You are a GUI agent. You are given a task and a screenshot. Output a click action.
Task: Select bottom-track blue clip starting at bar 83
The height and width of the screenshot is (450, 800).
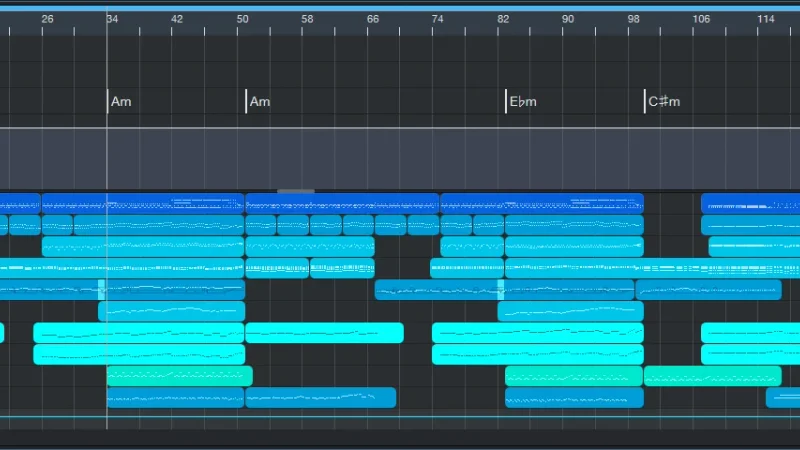point(574,397)
